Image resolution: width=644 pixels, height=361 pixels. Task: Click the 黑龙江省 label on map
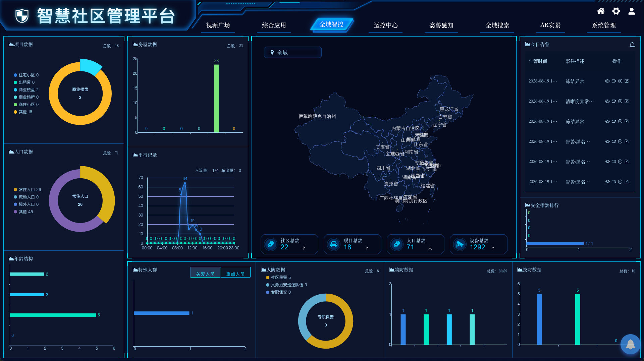pyautogui.click(x=449, y=109)
